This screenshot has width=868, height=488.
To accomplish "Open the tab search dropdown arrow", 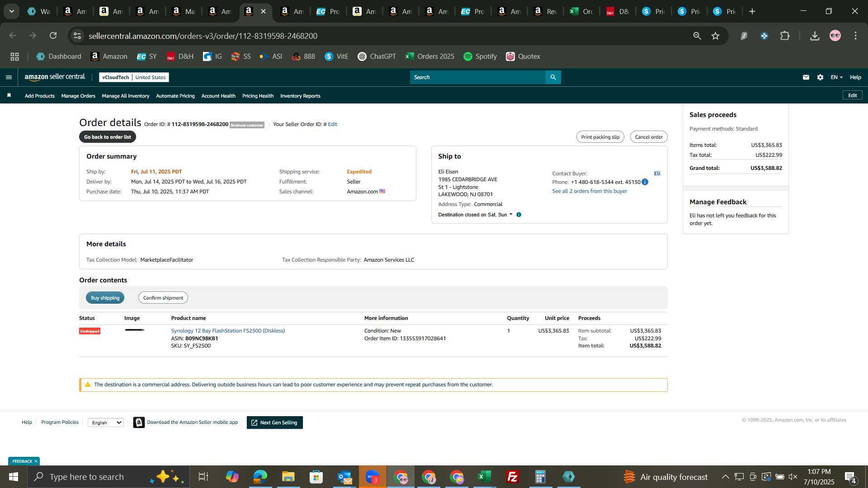I will 12,11.
